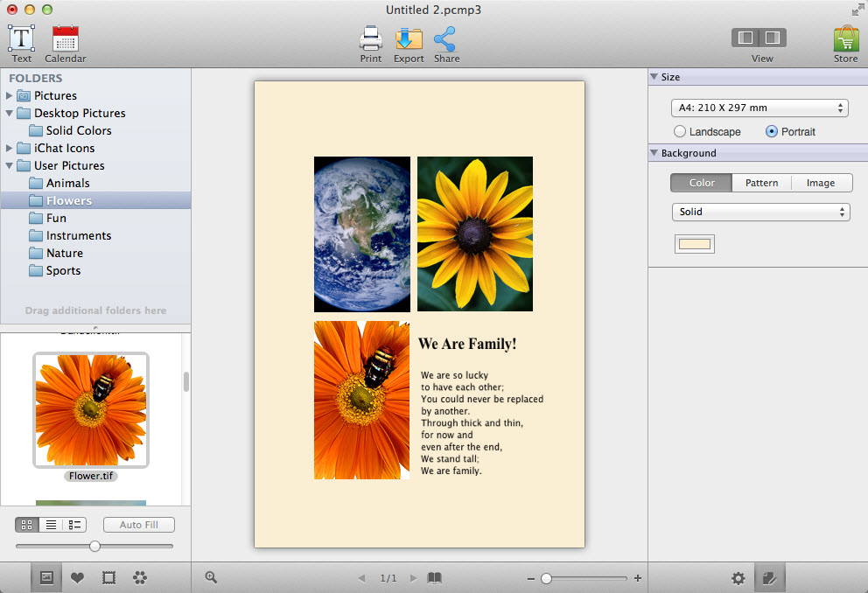Viewport: 868px width, 593px height.
Task: Open the A4 paper size dropdown
Action: [759, 108]
